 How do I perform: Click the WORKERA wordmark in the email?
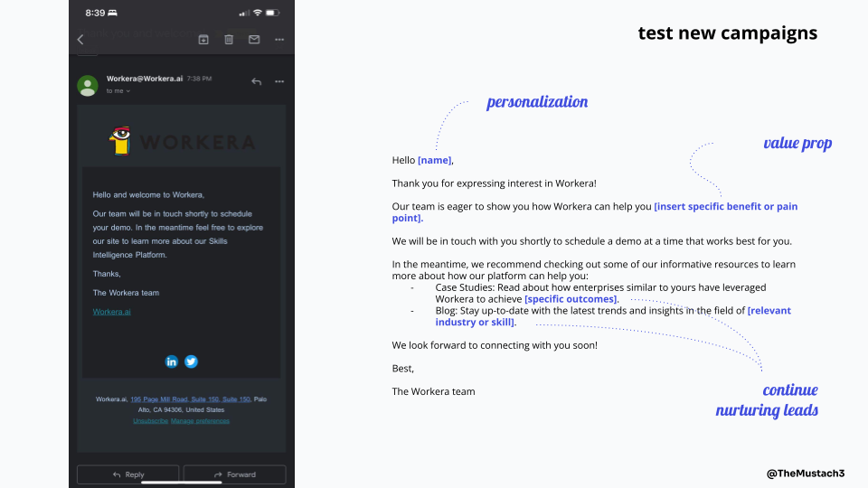(x=198, y=143)
